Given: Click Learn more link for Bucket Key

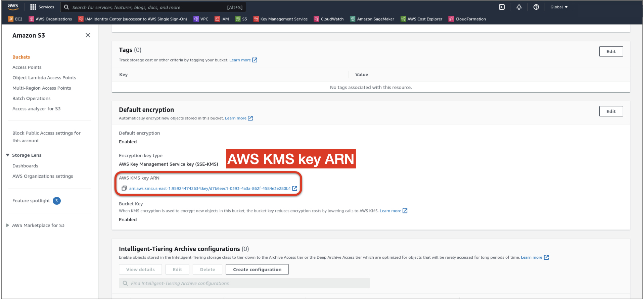Looking at the screenshot, I should (390, 211).
